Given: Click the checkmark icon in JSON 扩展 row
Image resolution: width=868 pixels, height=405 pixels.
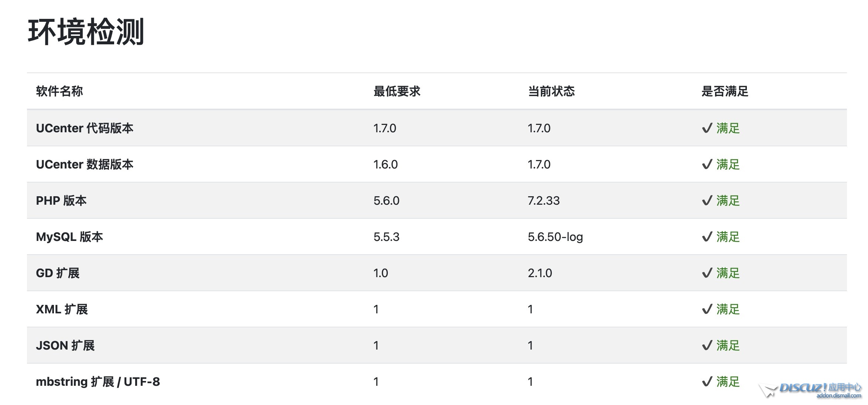Looking at the screenshot, I should tap(707, 346).
